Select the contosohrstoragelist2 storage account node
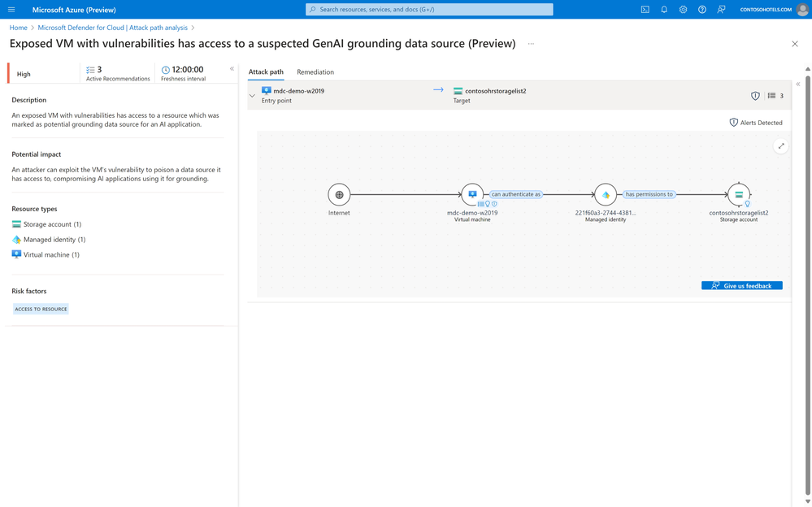Viewport: 812px width, 507px height. tap(739, 195)
